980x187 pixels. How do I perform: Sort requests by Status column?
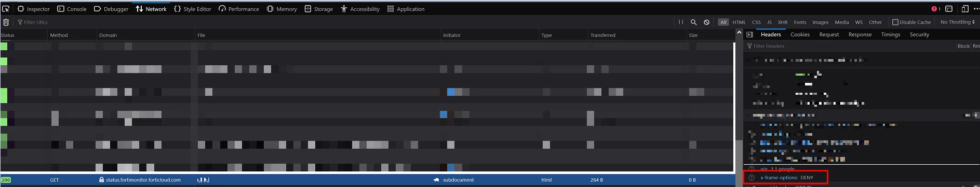pos(24,35)
